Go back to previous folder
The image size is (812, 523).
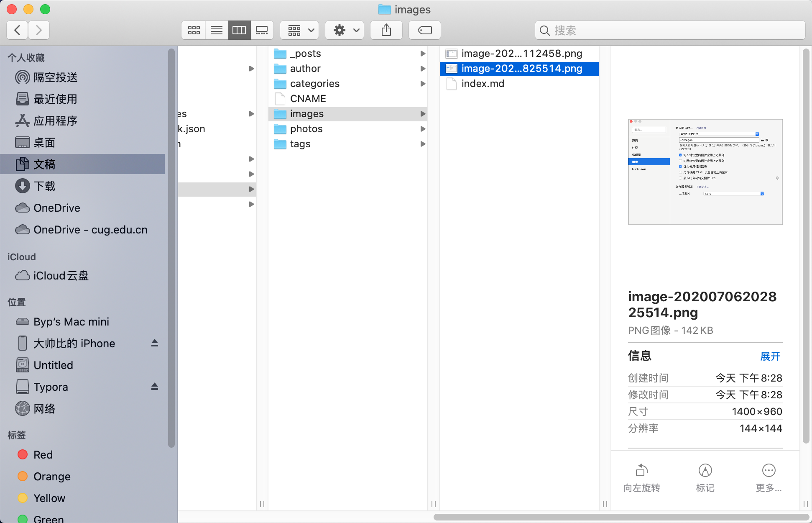pyautogui.click(x=17, y=30)
